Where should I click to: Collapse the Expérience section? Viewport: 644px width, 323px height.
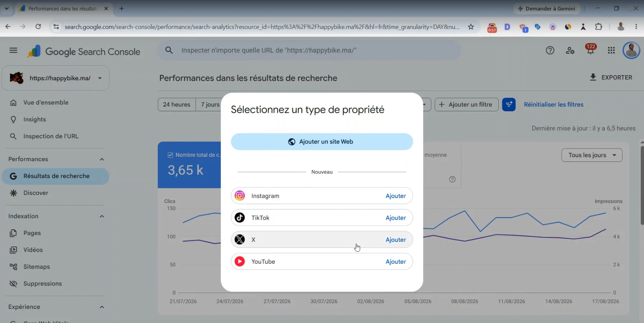[x=102, y=307]
